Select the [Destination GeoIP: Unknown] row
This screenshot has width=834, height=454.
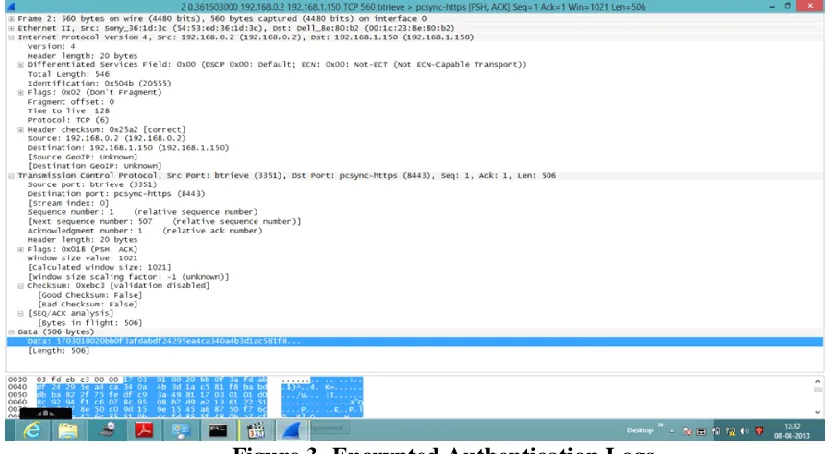pos(94,166)
